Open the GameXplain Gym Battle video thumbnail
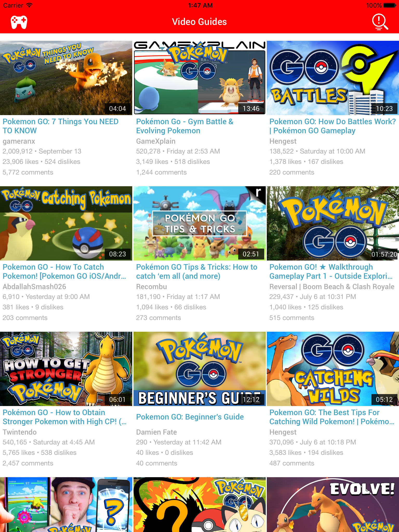Viewport: 399px width, 532px height. [x=199, y=78]
